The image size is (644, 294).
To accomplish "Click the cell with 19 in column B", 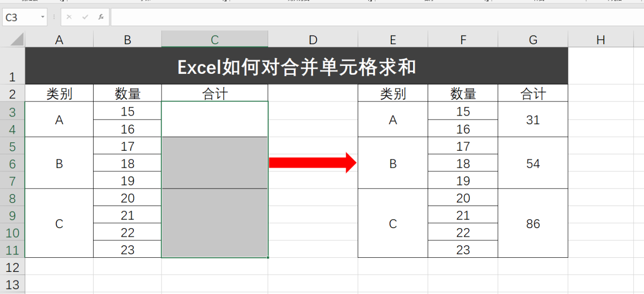I will [x=127, y=180].
